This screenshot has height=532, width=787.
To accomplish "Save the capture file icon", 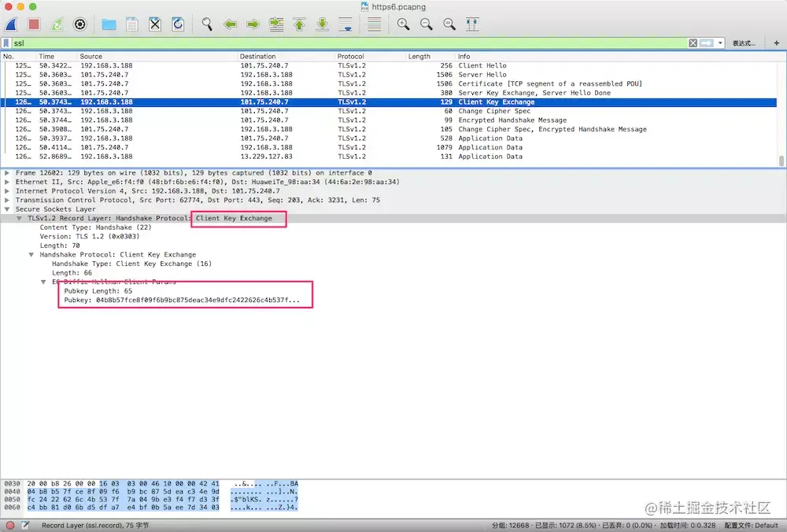I will click(132, 24).
